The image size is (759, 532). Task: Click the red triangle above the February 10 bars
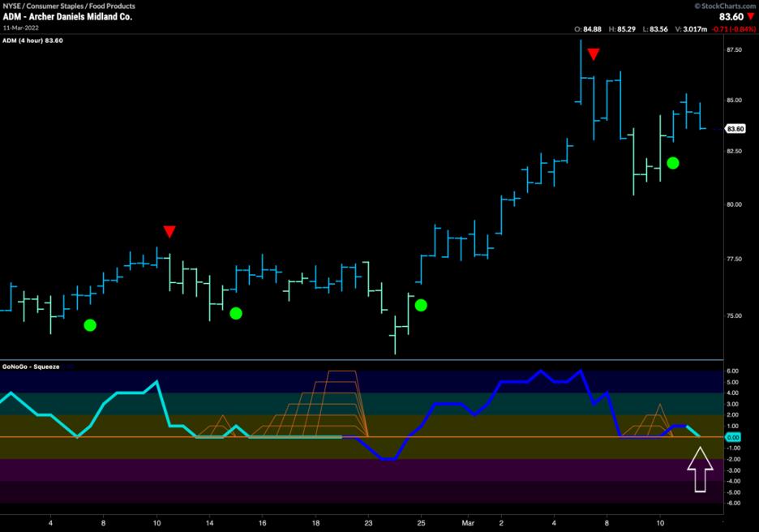pos(169,232)
